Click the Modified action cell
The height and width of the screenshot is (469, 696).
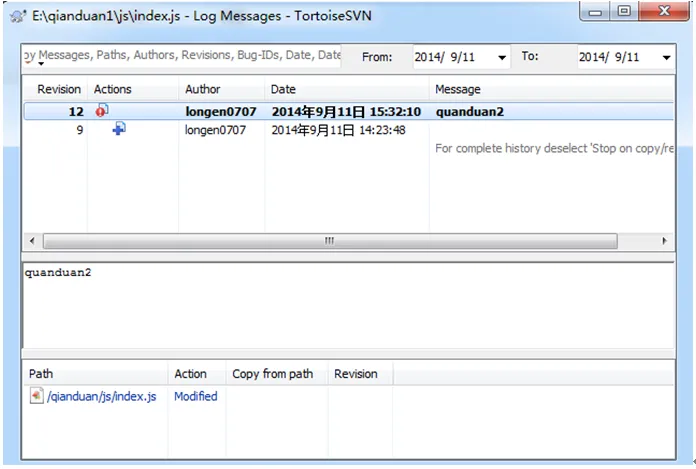pyautogui.click(x=196, y=396)
